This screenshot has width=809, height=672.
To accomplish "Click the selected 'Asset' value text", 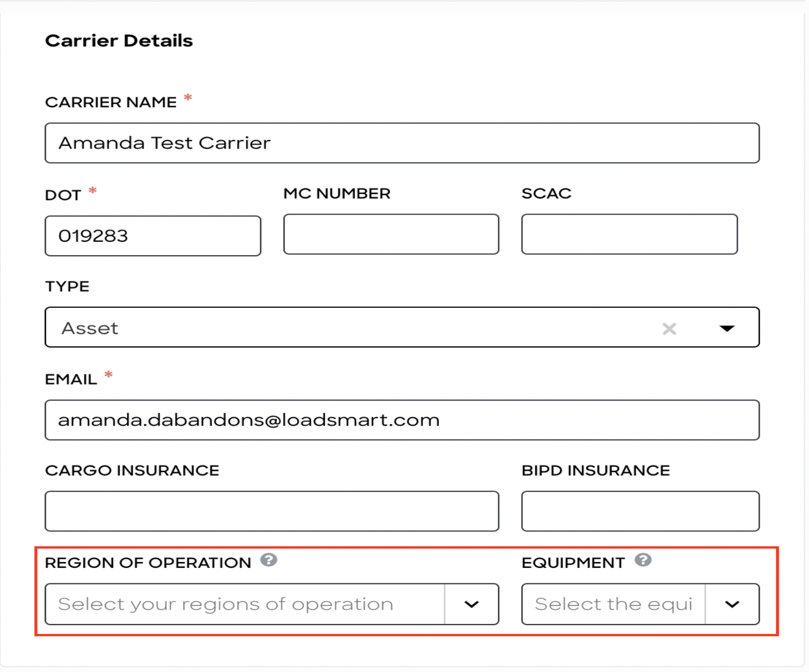I will pyautogui.click(x=90, y=329).
